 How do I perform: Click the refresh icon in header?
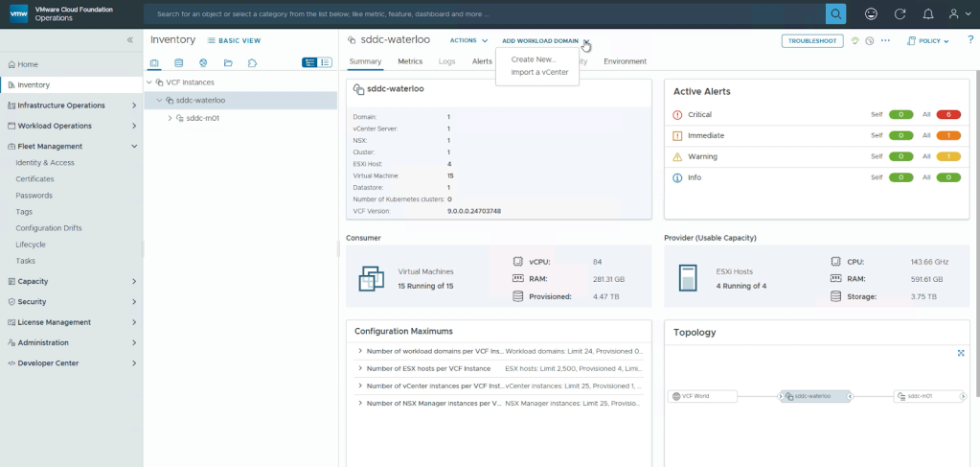900,13
